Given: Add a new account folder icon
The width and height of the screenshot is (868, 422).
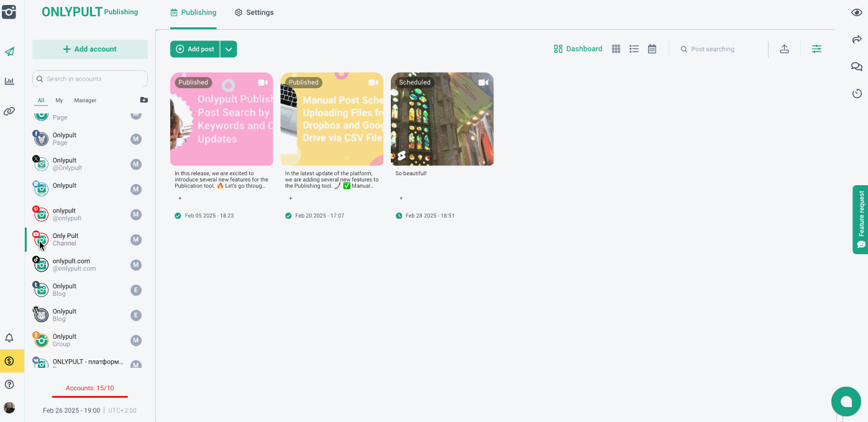Looking at the screenshot, I should 144,100.
